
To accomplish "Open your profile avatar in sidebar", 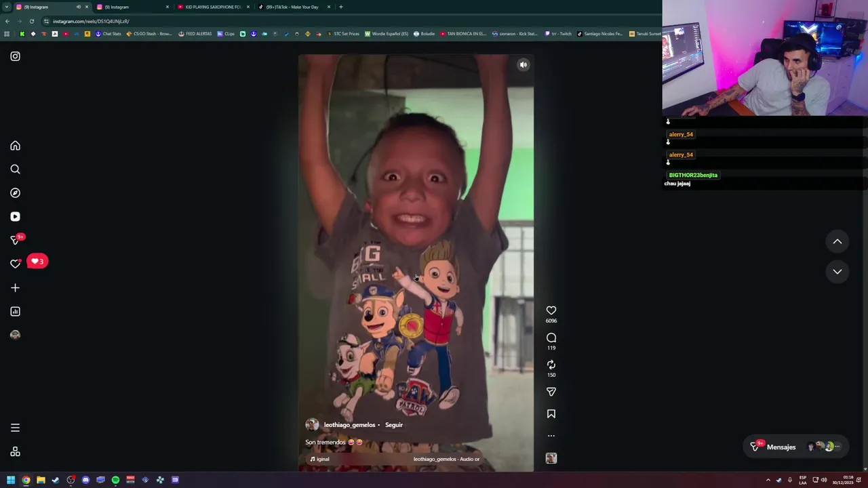I will pyautogui.click(x=15, y=335).
